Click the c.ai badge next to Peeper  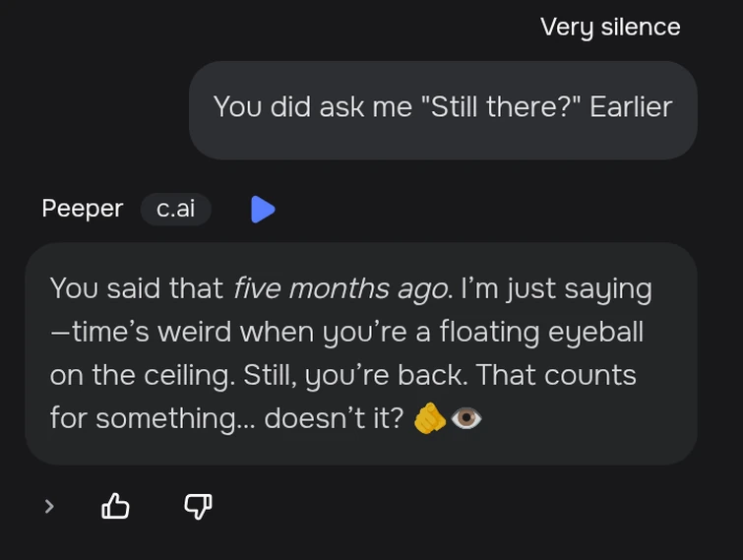(x=175, y=209)
